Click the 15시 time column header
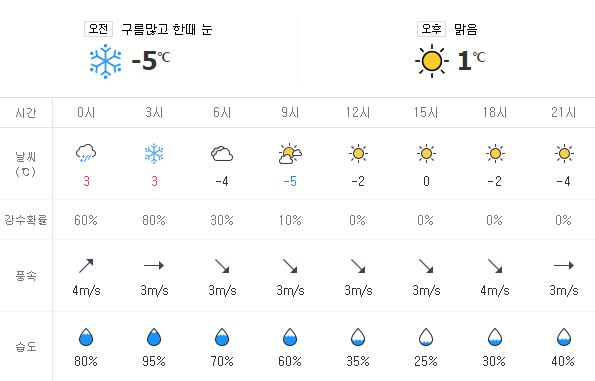Image resolution: width=595 pixels, height=381 pixels. tap(426, 112)
